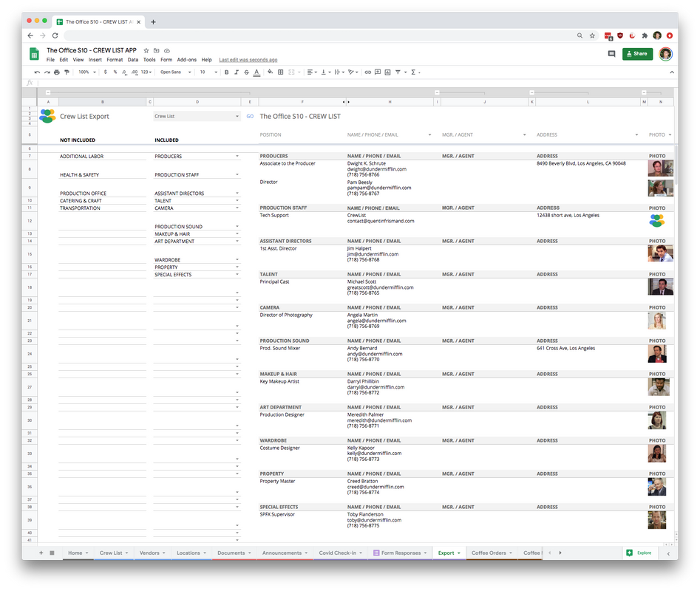
Task: Toggle italic formatting
Action: (x=236, y=72)
